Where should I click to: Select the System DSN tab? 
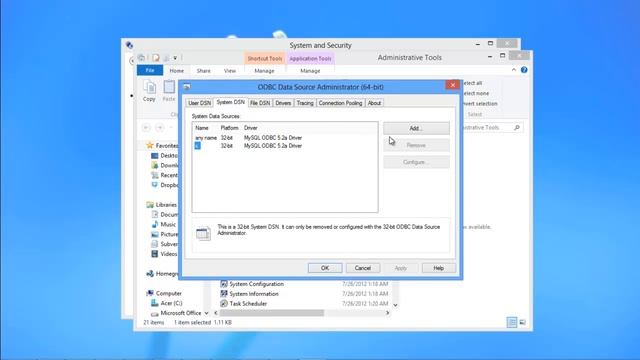click(x=231, y=102)
